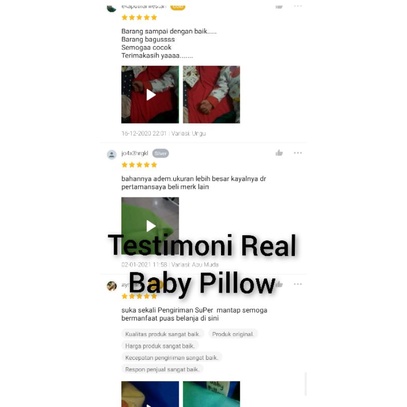Open more options for top review
Image resolution: width=407 pixels, height=407 pixels.
click(298, 6)
